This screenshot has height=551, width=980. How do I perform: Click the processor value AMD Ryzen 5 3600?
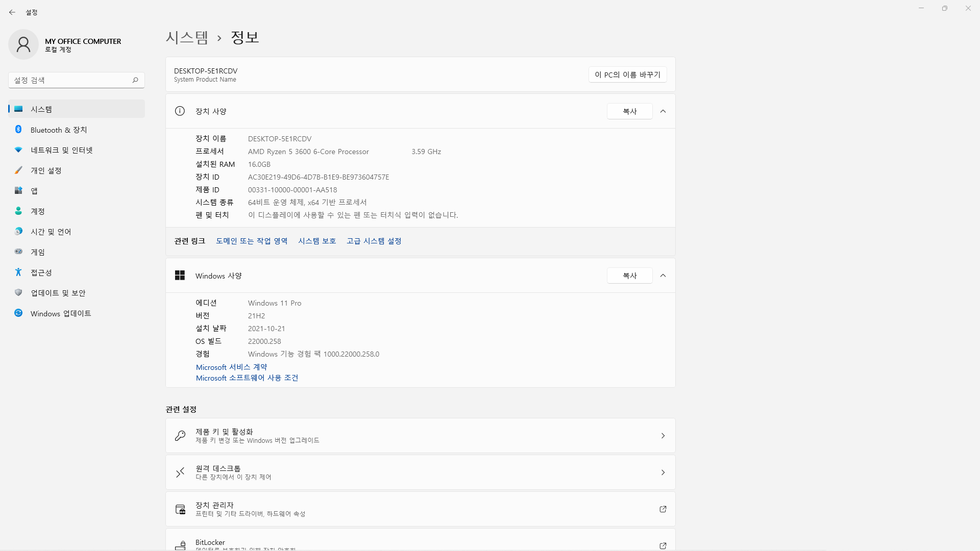coord(308,152)
